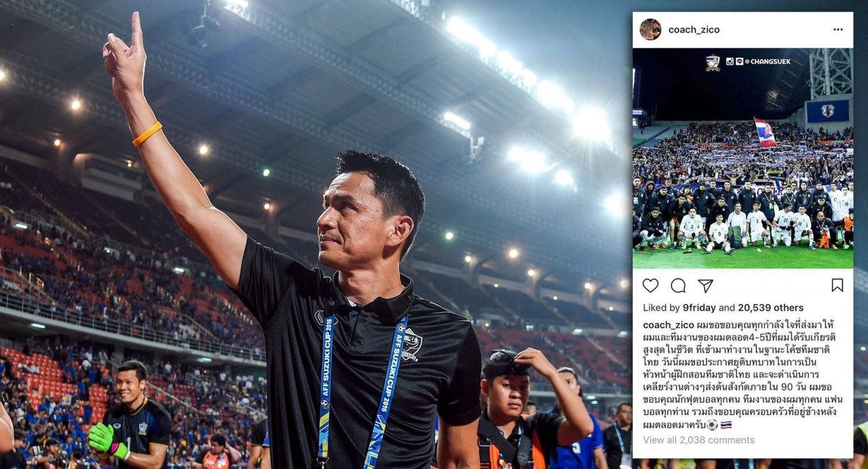Click the soccer ball emoji in caption
The width and height of the screenshot is (868, 469).
(x=712, y=425)
